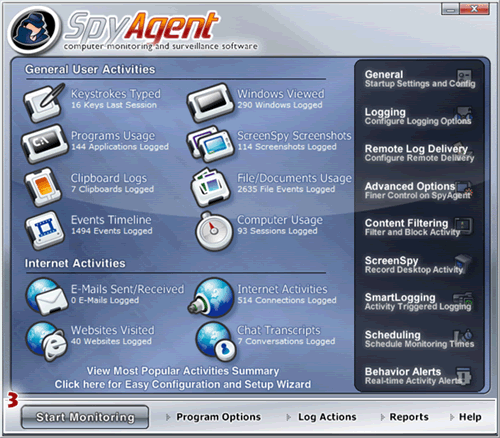Click the Computer Usage stopwatch icon
500x438 pixels.
pos(214,231)
